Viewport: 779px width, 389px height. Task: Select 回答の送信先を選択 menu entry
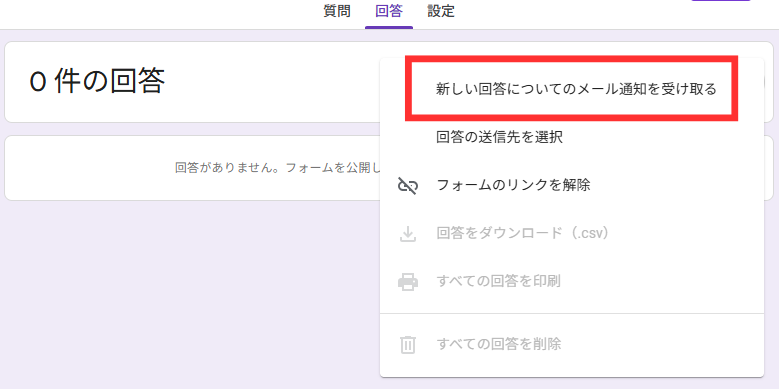572,137
